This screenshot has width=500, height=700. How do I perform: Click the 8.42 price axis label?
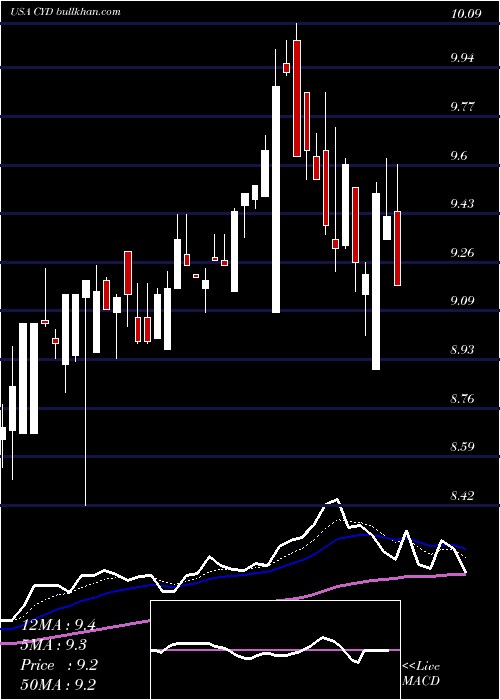(x=462, y=496)
